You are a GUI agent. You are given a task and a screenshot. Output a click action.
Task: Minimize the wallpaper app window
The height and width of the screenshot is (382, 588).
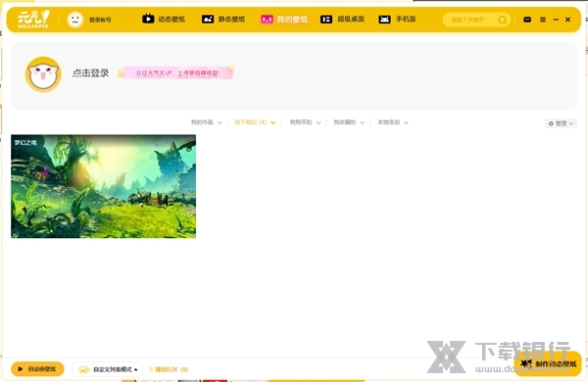(x=556, y=20)
